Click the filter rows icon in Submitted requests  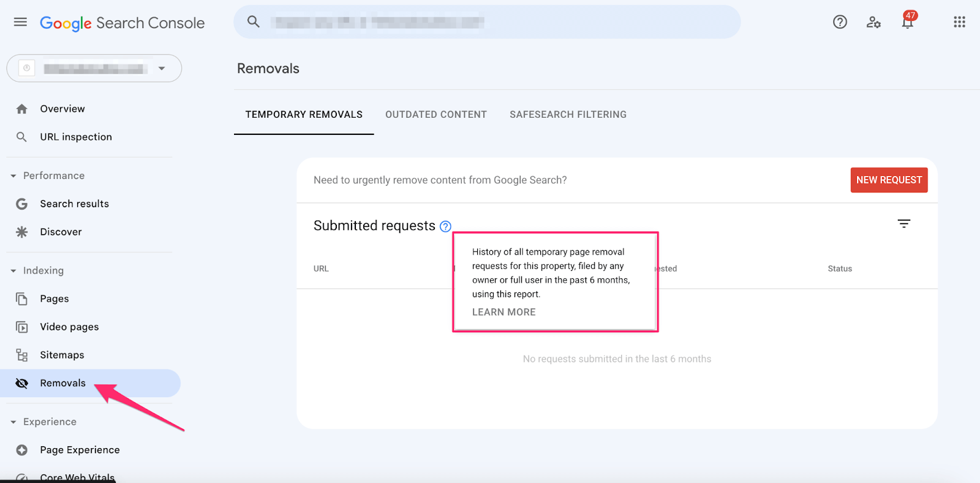coord(904,224)
